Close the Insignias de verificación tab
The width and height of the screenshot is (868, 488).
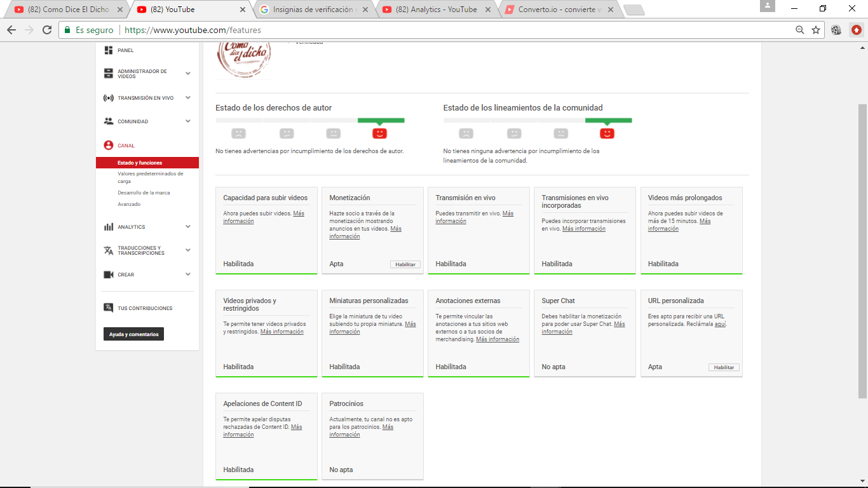pyautogui.click(x=365, y=10)
